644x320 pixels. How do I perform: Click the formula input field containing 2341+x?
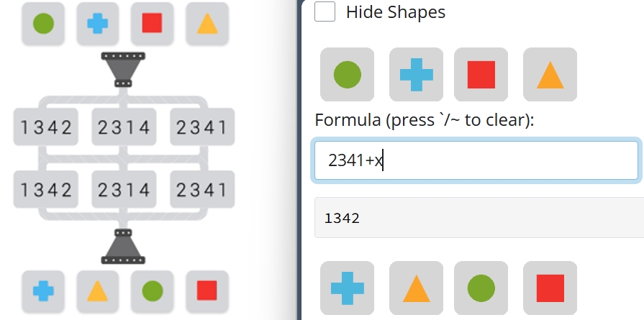(476, 160)
